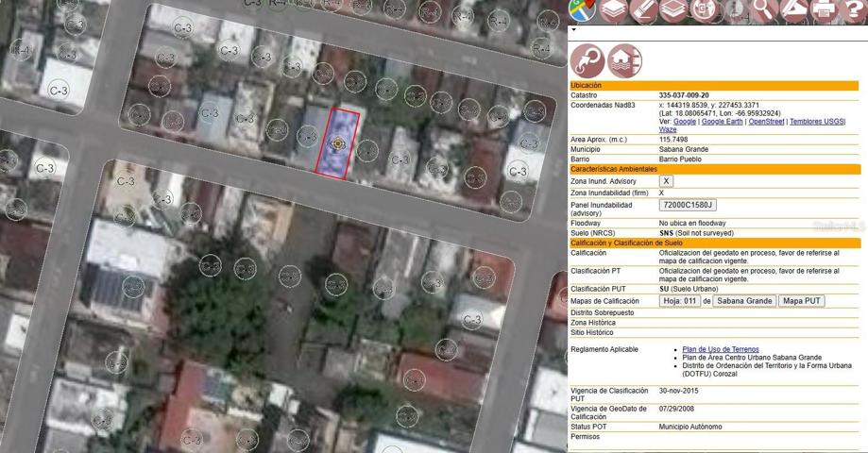Click the printer icon to print map
The width and height of the screenshot is (868, 453).
click(x=825, y=9)
